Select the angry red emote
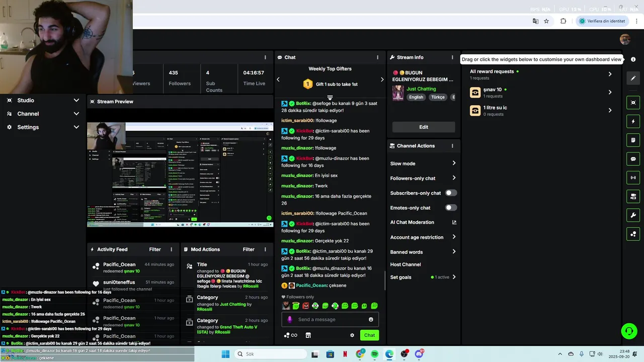Image resolution: width=644 pixels, height=362 pixels. [305, 306]
